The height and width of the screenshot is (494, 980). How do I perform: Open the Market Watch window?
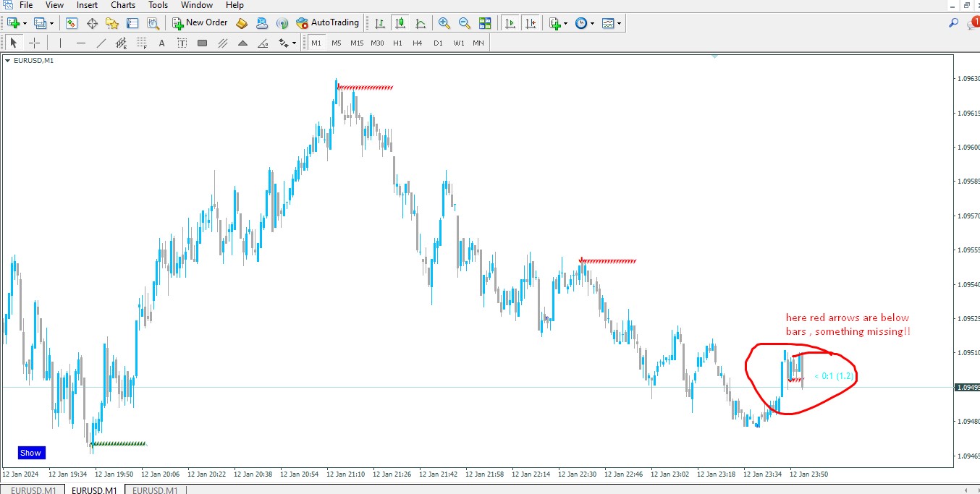(x=72, y=23)
